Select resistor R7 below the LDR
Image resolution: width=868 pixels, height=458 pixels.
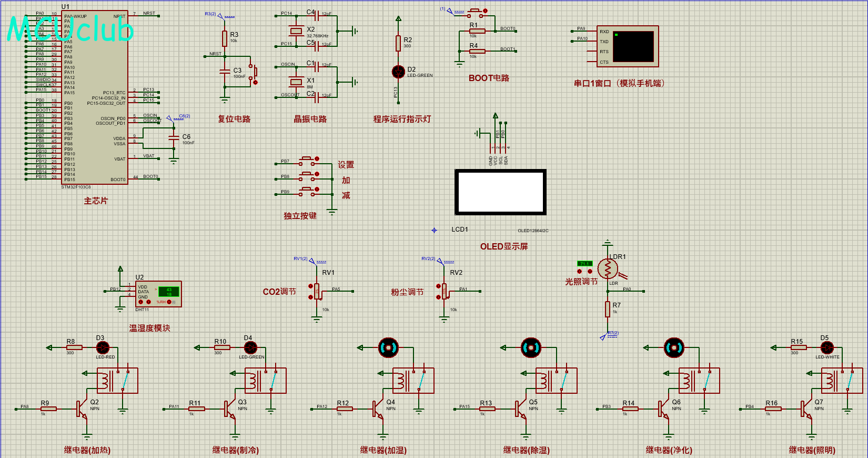tap(608, 309)
